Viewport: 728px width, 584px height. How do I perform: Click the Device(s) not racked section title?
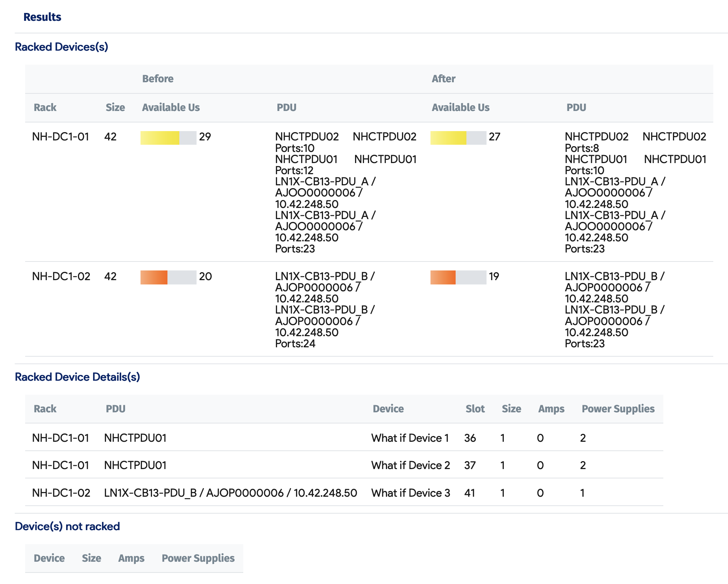pos(67,526)
